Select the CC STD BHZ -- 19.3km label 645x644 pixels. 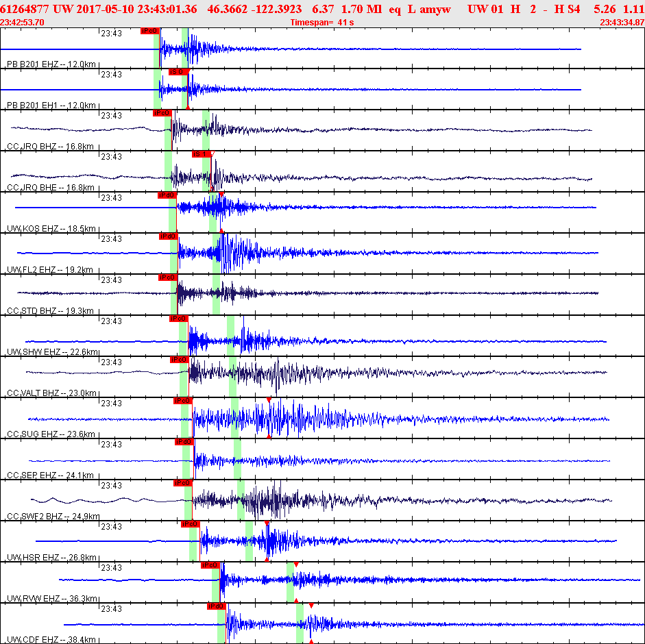(50, 311)
